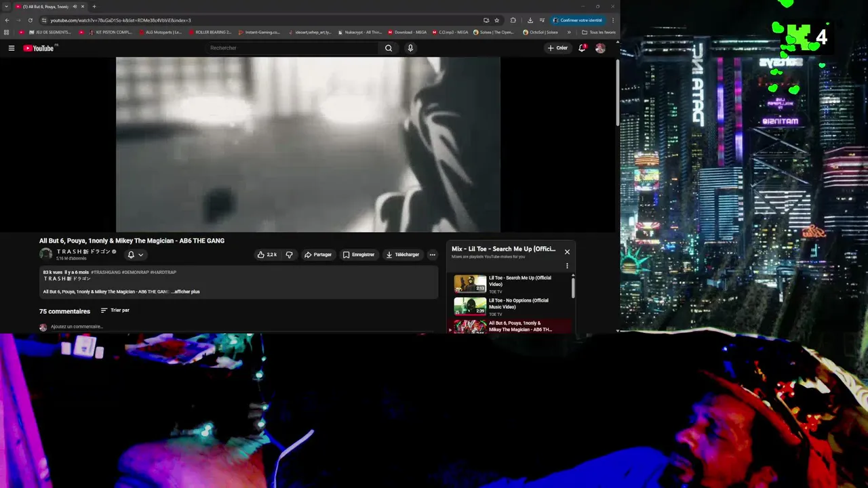Open a new browser tab
The width and height of the screenshot is (868, 488).
point(94,6)
